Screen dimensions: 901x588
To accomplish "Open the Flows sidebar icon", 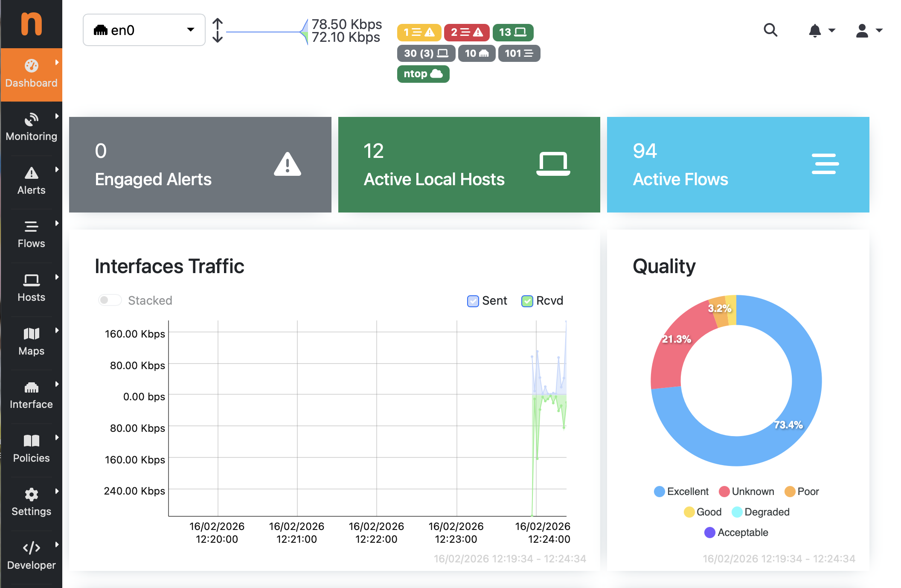I will 31,227.
